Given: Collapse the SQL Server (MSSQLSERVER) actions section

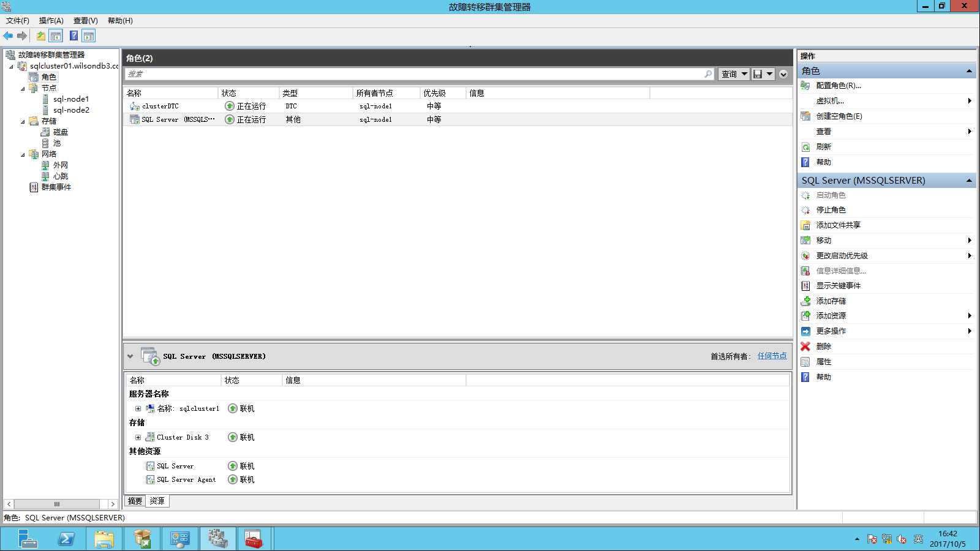Looking at the screenshot, I should click(x=969, y=181).
